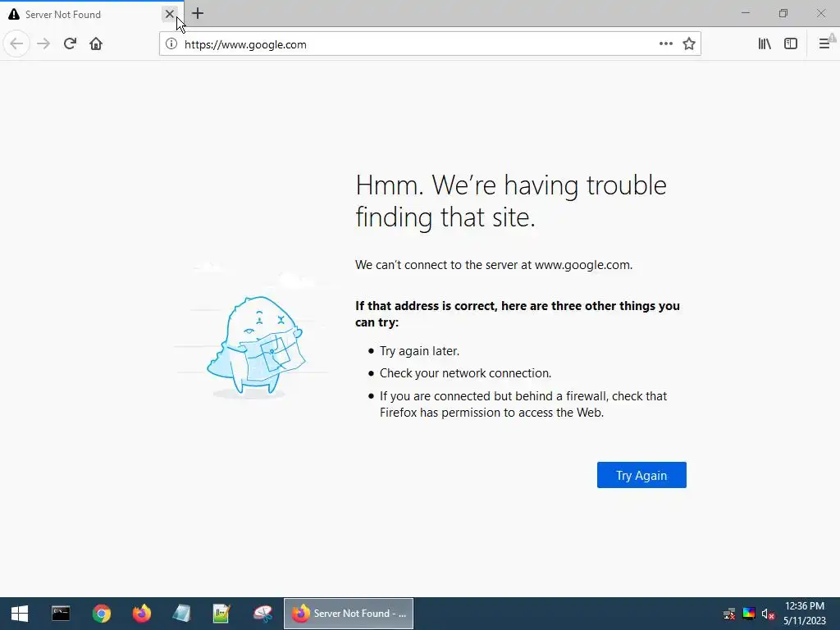This screenshot has width=840, height=630.
Task: Open the clock showing 12:36 PM
Action: (805, 614)
